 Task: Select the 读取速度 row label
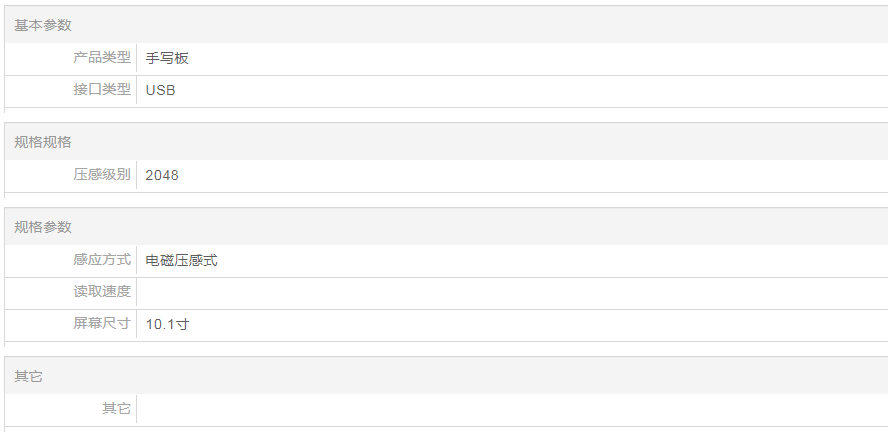coord(102,292)
